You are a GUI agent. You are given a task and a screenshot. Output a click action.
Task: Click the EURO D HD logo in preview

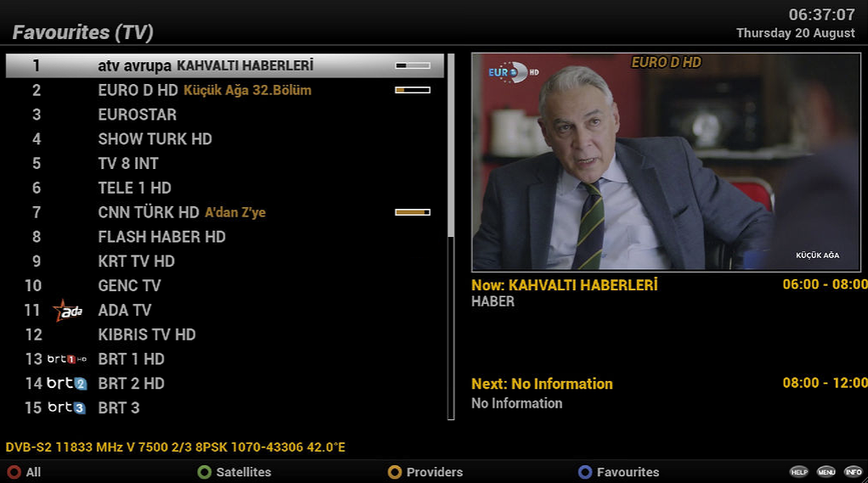point(513,72)
